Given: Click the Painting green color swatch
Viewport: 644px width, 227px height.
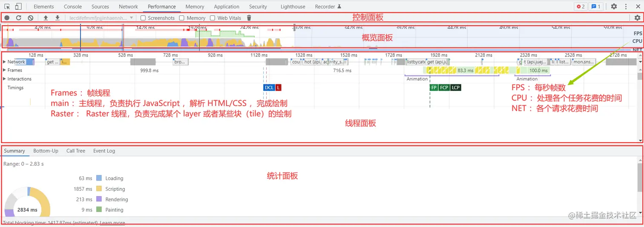Looking at the screenshot, I should pyautogui.click(x=99, y=210).
